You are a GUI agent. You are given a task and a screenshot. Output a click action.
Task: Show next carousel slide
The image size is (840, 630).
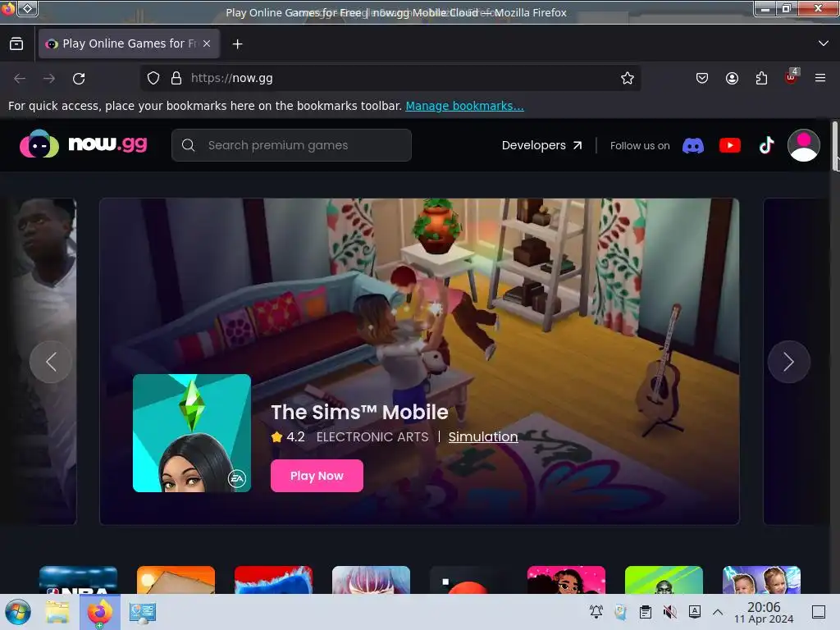[x=788, y=362]
